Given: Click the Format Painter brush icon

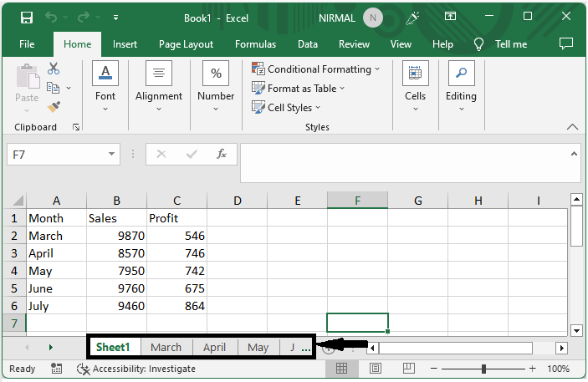Looking at the screenshot, I should [x=54, y=107].
